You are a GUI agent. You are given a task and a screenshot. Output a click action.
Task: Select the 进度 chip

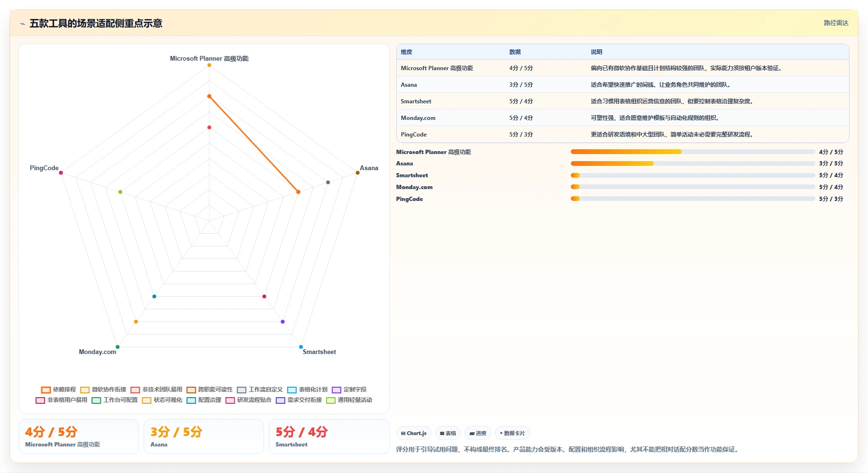point(478,433)
